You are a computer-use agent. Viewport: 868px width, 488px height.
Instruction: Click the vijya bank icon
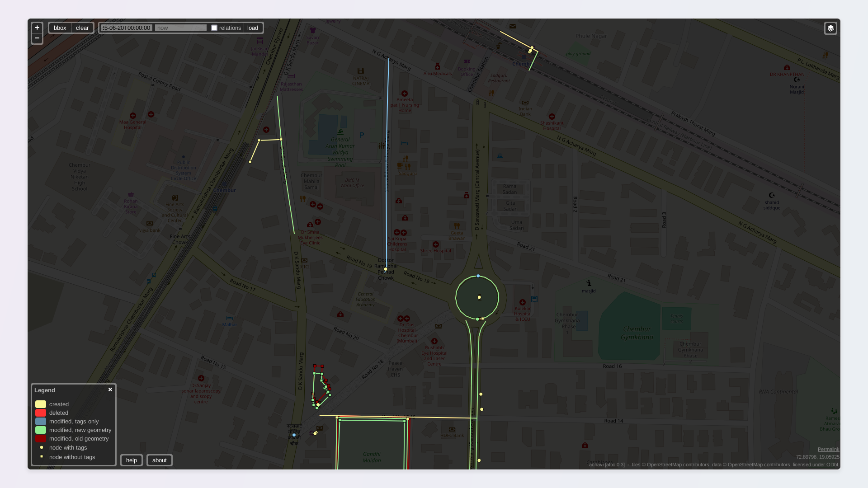[150, 223]
